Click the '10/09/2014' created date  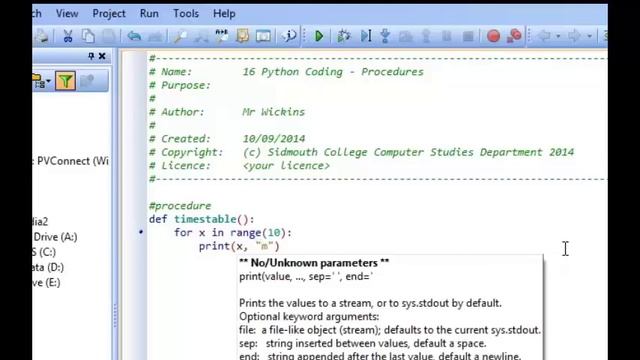click(274, 139)
